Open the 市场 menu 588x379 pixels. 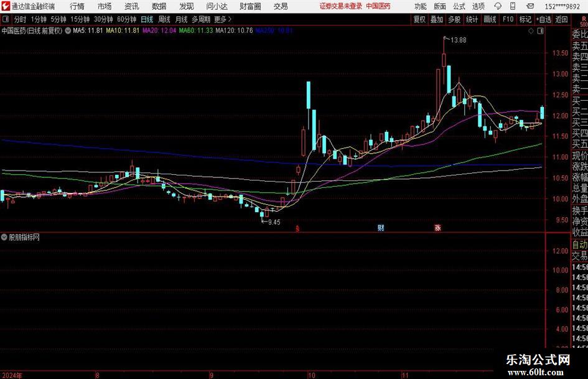(x=105, y=6)
